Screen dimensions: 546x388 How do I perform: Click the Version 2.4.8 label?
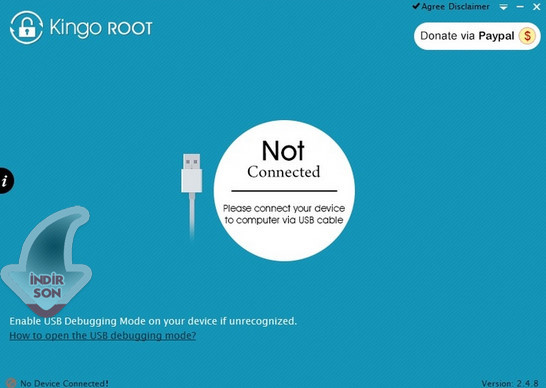pos(510,383)
